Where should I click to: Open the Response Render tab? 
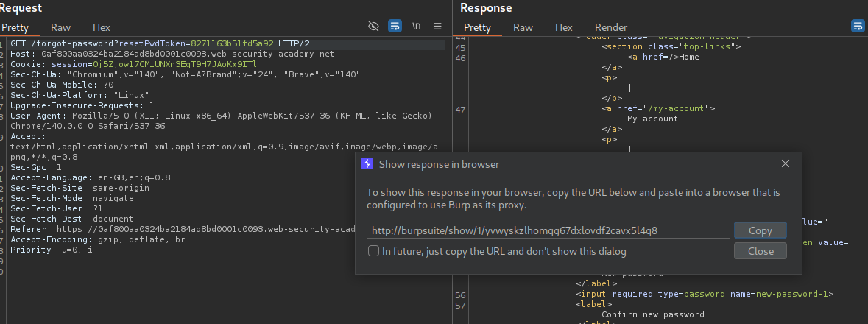pyautogui.click(x=611, y=27)
